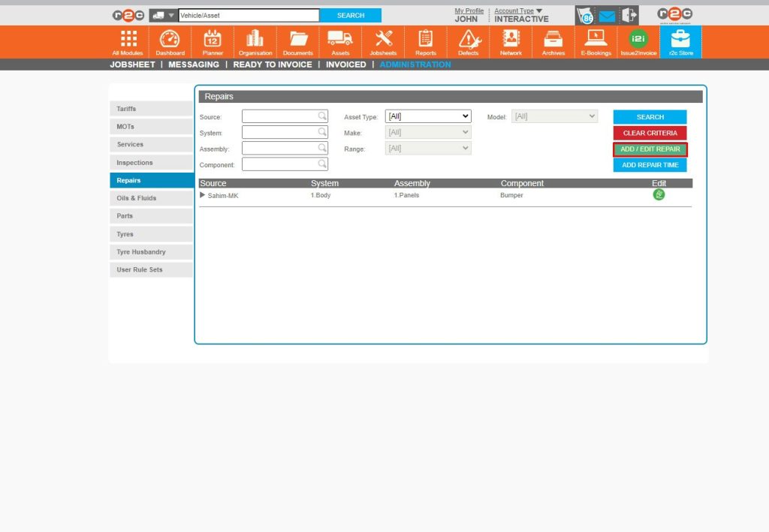Click the Component field magnifier icon
The width and height of the screenshot is (769, 532).
click(321, 164)
